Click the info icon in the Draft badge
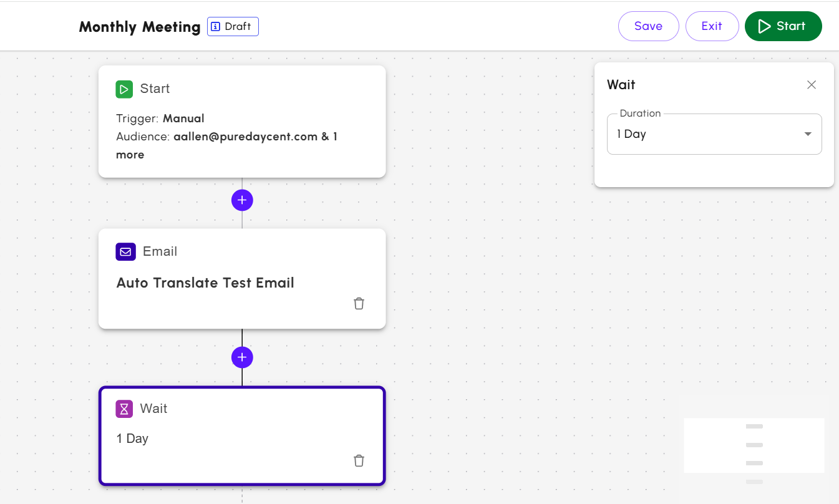Image resolution: width=839 pixels, height=504 pixels. pos(216,27)
